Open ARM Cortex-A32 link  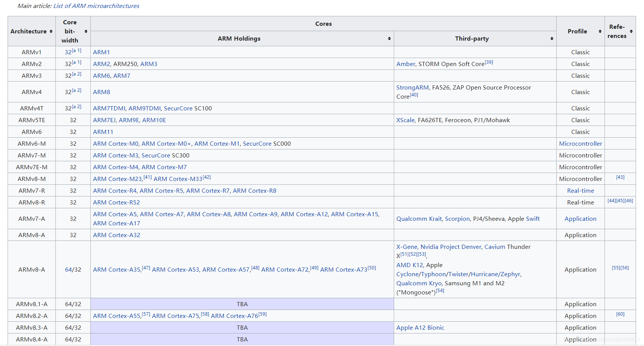coord(117,235)
